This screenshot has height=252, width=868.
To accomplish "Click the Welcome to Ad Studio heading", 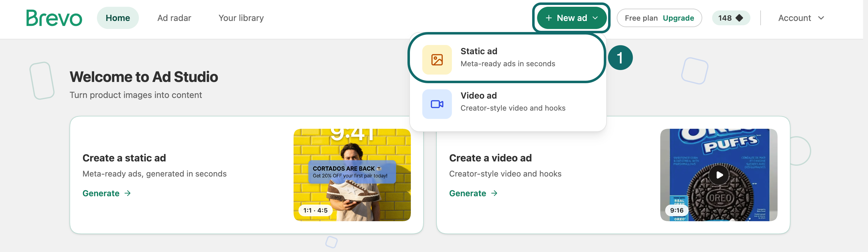I will tap(144, 77).
